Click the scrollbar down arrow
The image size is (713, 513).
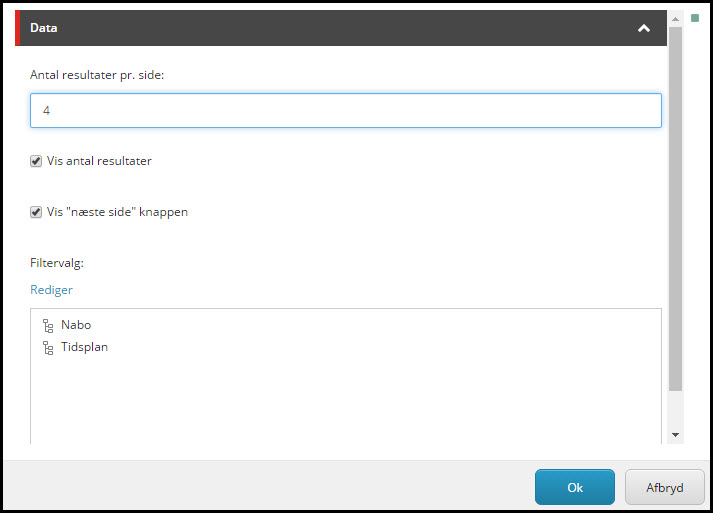[675, 435]
